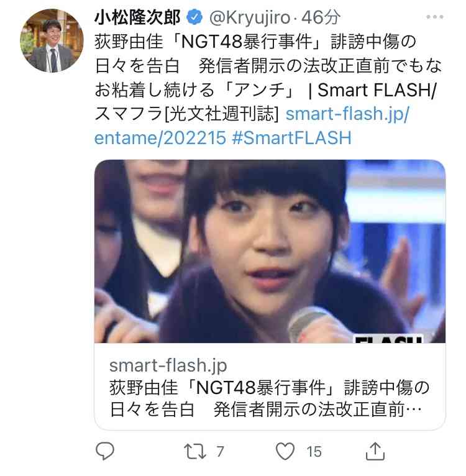This screenshot has height=476, width=466.
Task: Like the tweet with the heart icon
Action: click(x=285, y=451)
